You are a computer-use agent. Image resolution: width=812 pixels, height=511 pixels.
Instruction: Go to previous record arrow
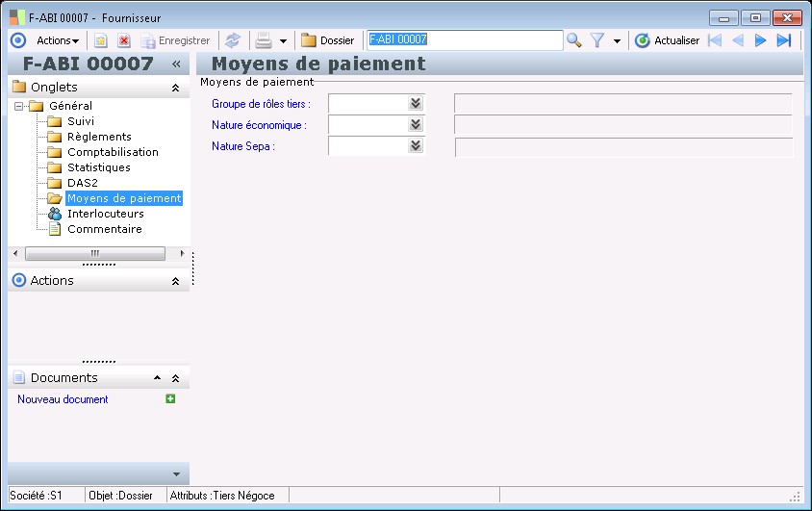(738, 40)
